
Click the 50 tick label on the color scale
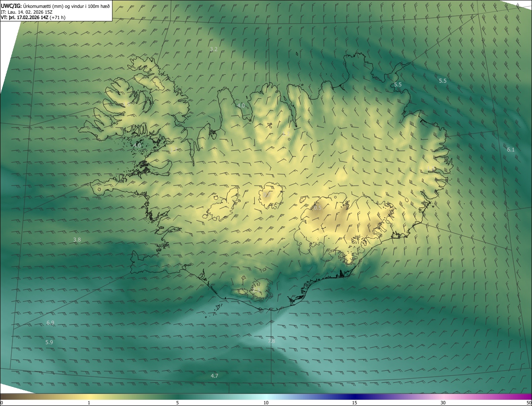(529, 403)
